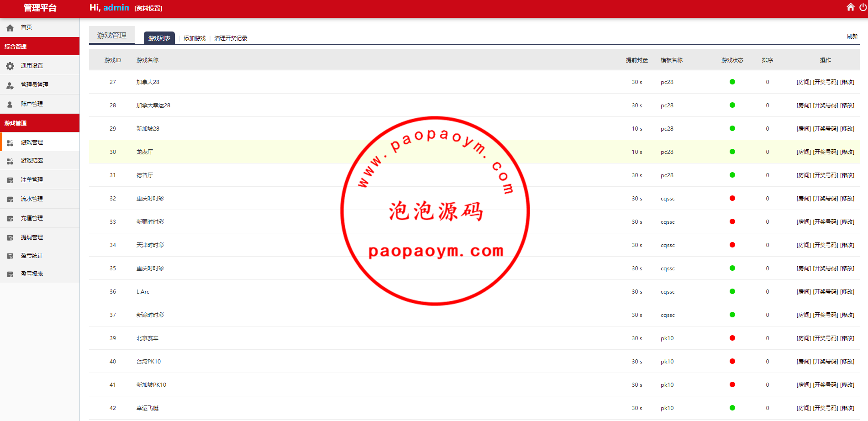The height and width of the screenshot is (421, 868).
Task: Click the house icon beside 首页 in sidebar
Action: (10, 28)
